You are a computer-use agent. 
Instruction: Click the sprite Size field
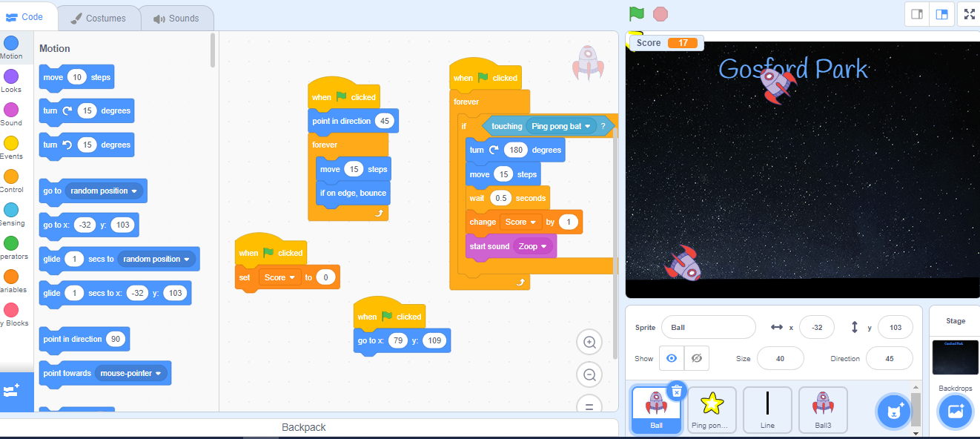pyautogui.click(x=780, y=358)
